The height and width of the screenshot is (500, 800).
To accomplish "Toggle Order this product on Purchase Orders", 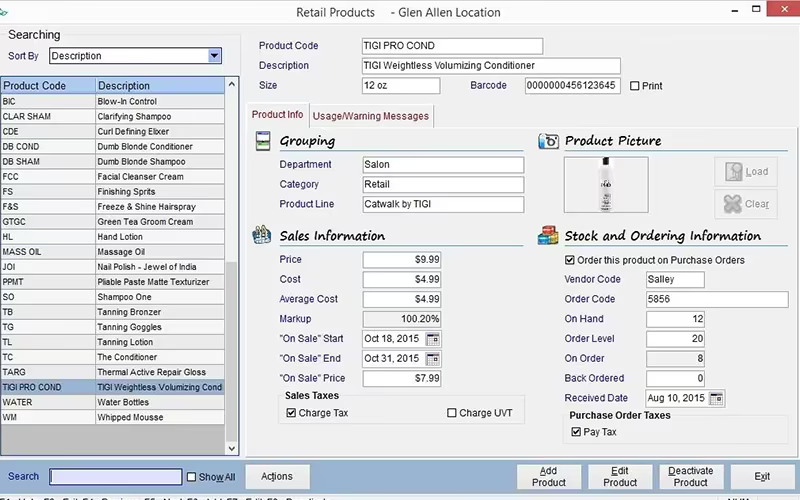I will point(569,260).
